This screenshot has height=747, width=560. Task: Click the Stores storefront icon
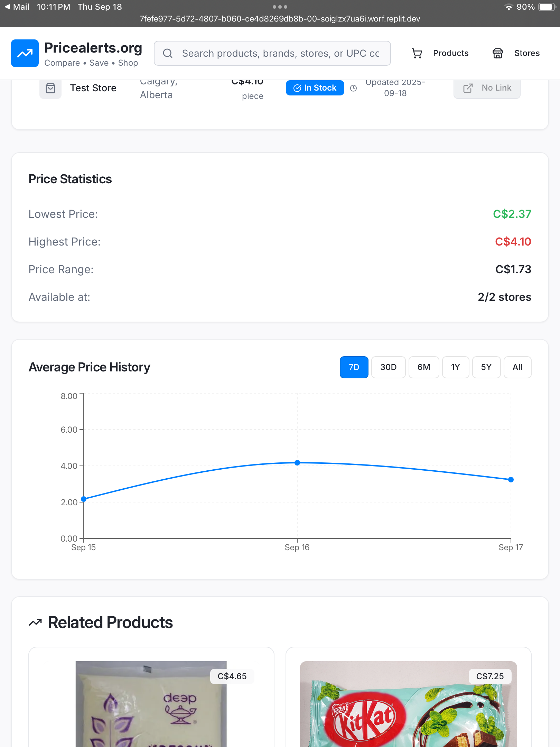[x=498, y=53]
